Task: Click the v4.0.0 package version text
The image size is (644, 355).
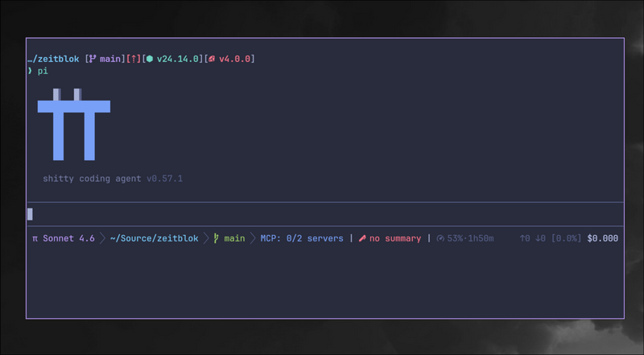Action: pos(234,60)
